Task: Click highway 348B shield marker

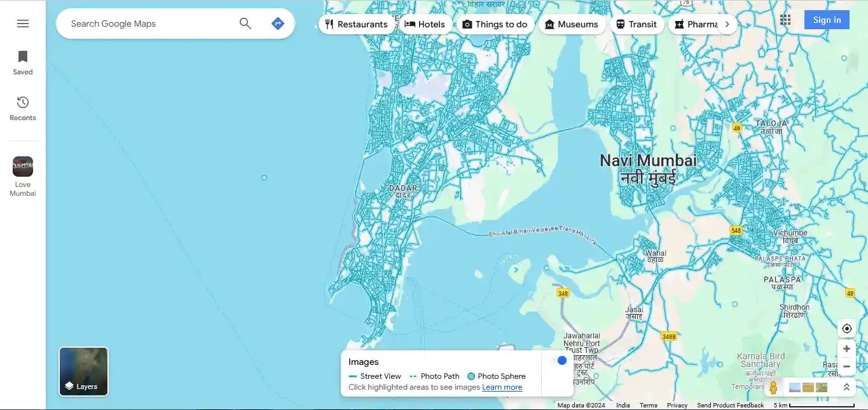Action: pyautogui.click(x=669, y=336)
